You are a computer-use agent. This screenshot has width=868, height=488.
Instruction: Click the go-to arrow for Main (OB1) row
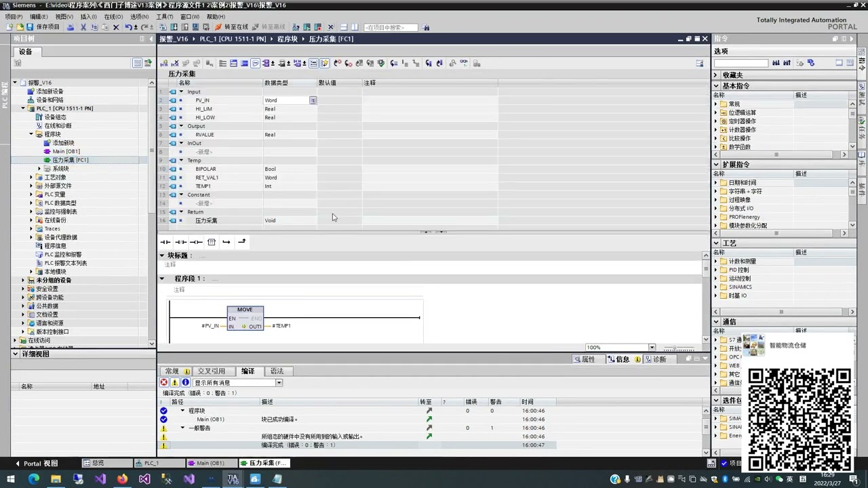[429, 420]
